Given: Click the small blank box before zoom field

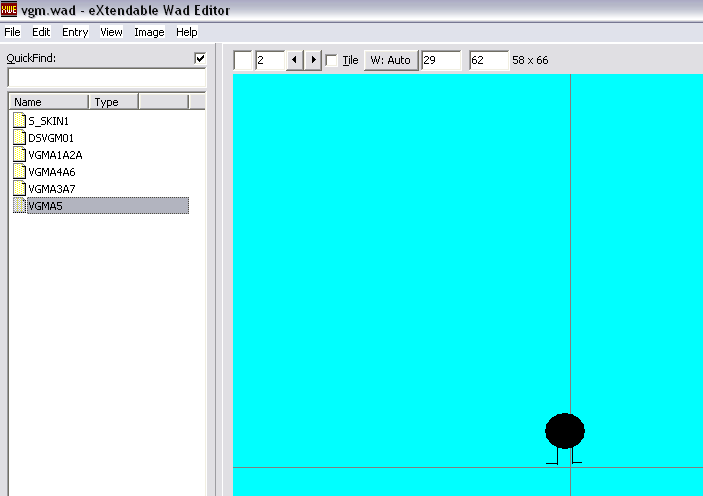Looking at the screenshot, I should point(243,60).
